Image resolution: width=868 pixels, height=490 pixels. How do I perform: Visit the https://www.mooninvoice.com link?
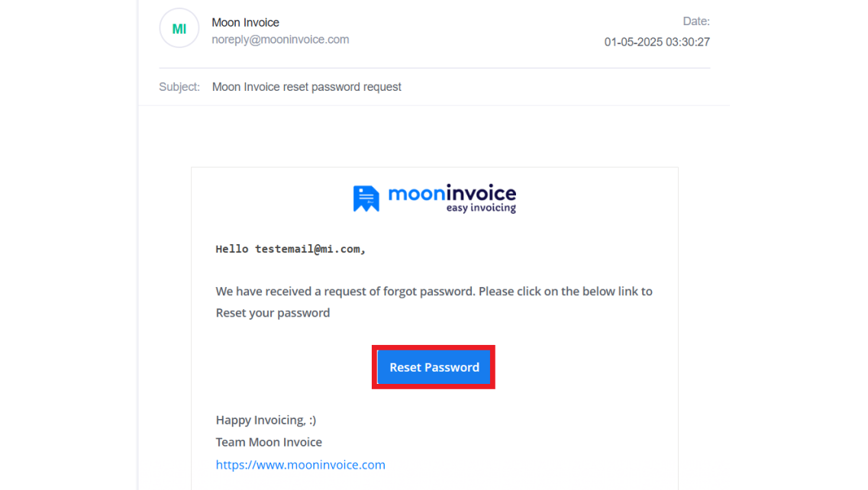tap(301, 465)
